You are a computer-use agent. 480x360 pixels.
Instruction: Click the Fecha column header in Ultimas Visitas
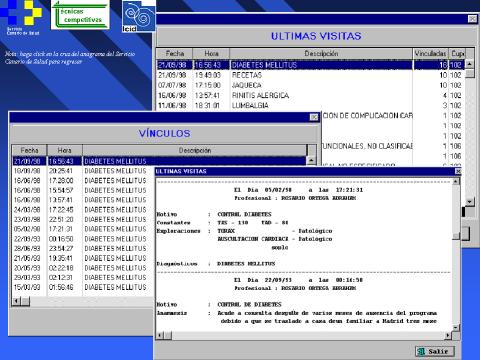(175, 53)
